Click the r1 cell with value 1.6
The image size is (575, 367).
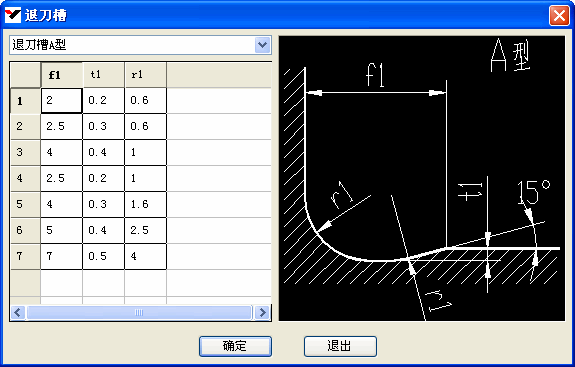coord(146,204)
